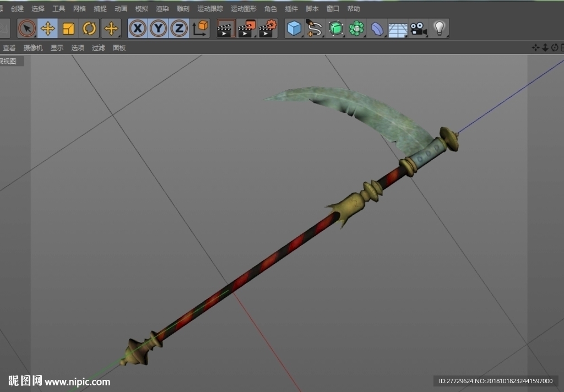Open the 模拟 (Simulate) menu
The height and width of the screenshot is (392, 564).
tap(142, 9)
